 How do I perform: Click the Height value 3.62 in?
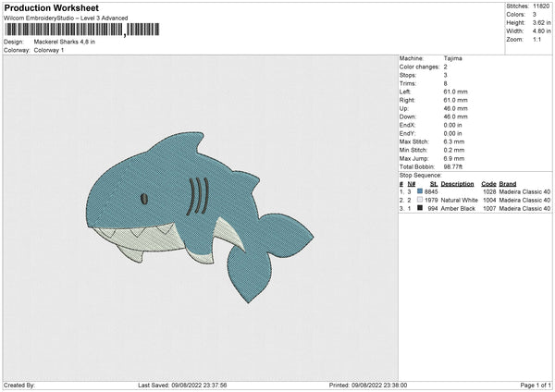pyautogui.click(x=541, y=22)
